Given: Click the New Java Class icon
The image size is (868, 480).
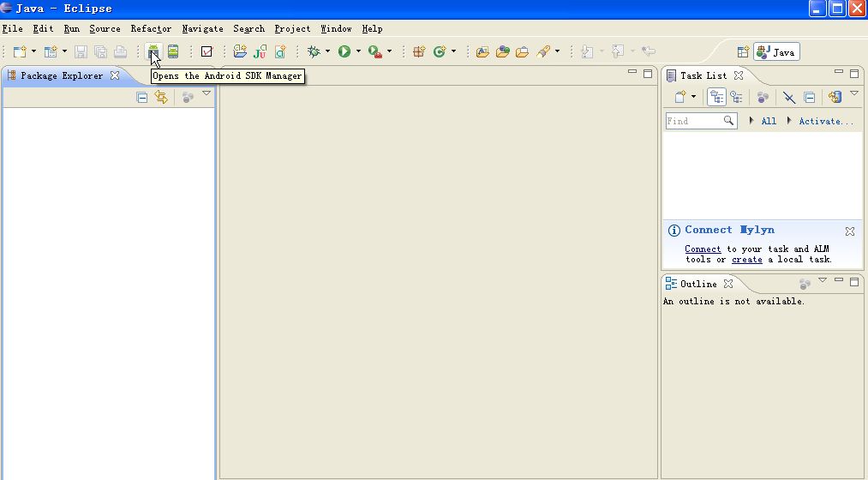Looking at the screenshot, I should [x=440, y=51].
